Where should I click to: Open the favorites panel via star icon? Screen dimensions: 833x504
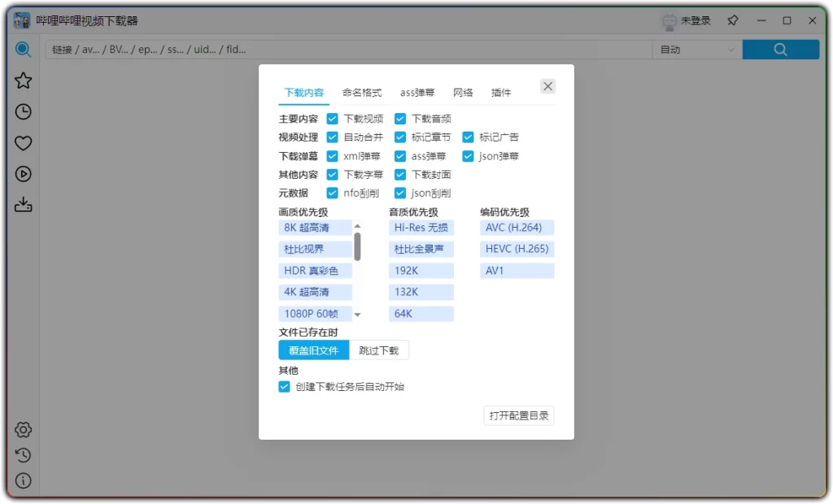pyautogui.click(x=23, y=80)
